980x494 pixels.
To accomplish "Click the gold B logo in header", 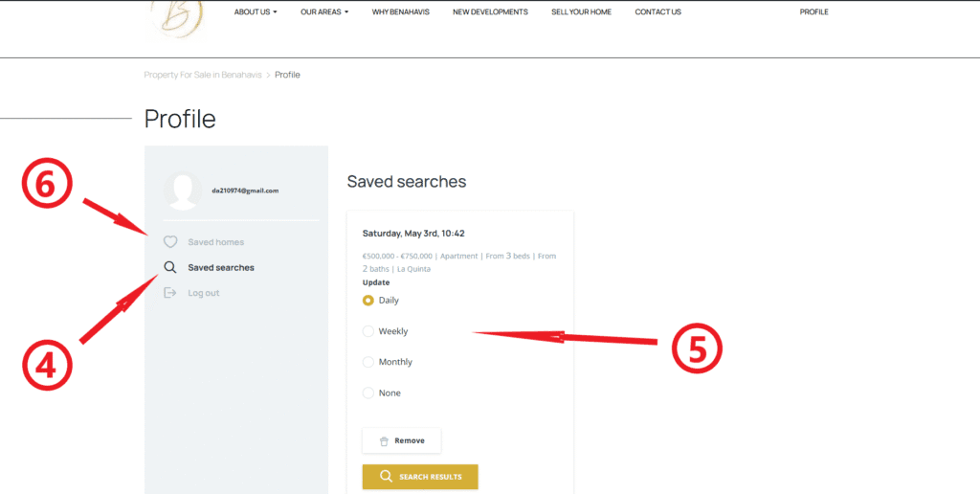I will (177, 16).
